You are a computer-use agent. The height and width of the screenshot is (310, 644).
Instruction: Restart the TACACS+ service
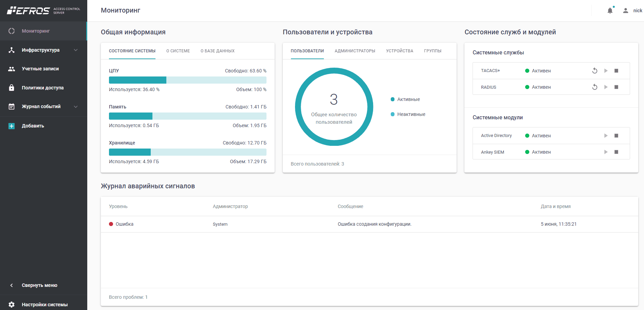594,71
